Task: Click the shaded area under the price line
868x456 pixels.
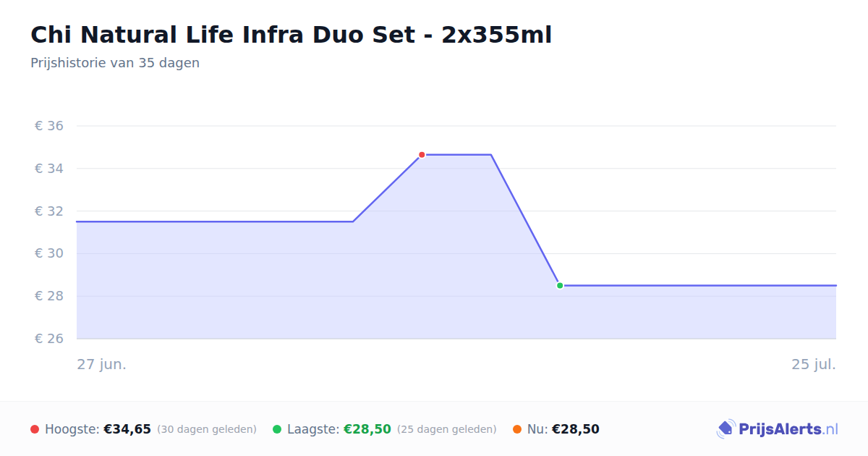Action: pyautogui.click(x=289, y=290)
